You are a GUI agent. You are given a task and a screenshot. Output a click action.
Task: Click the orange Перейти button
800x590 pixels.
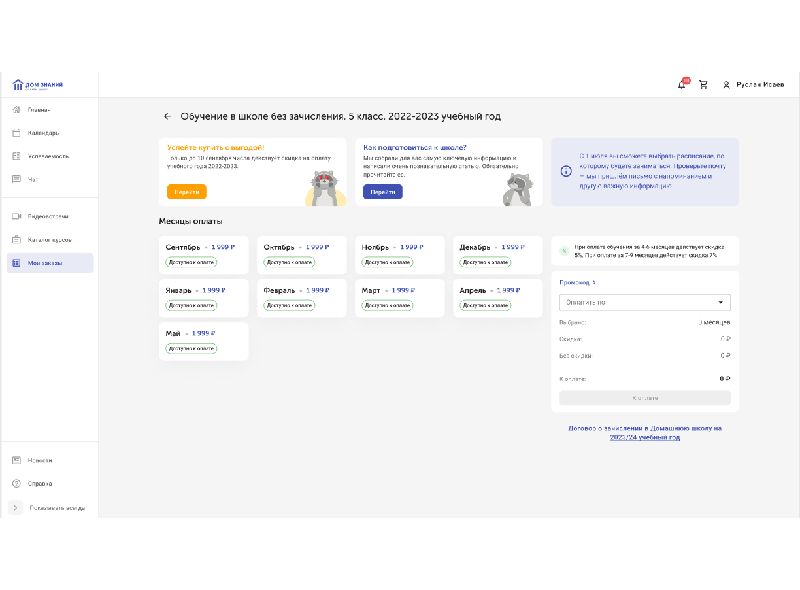pyautogui.click(x=187, y=192)
